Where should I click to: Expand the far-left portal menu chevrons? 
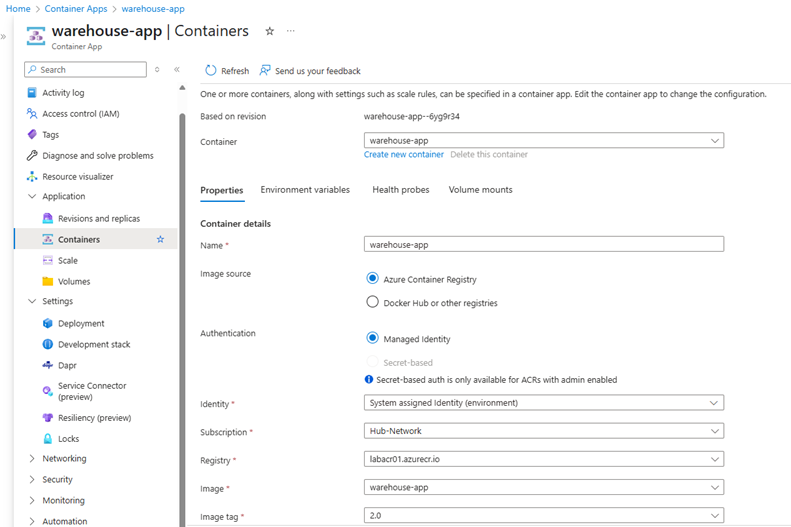coord(4,36)
